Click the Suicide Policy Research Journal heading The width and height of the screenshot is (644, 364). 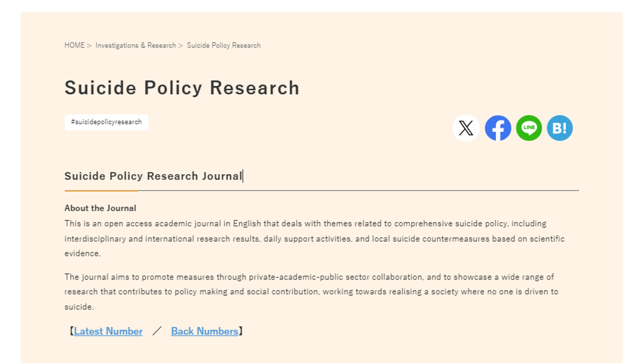(153, 176)
